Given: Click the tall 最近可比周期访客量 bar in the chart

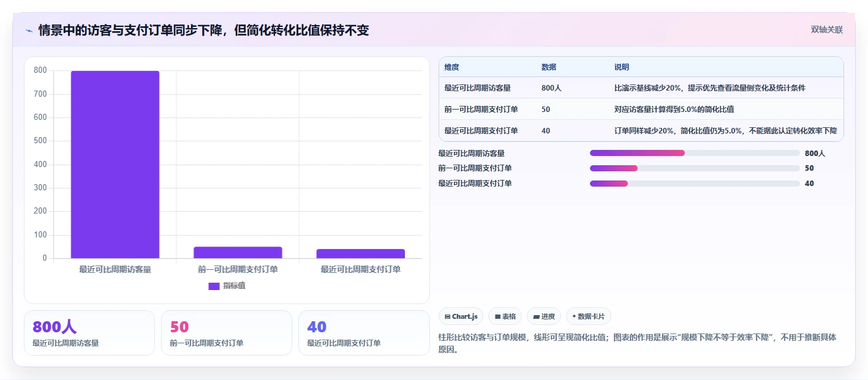Looking at the screenshot, I should pos(115,165).
